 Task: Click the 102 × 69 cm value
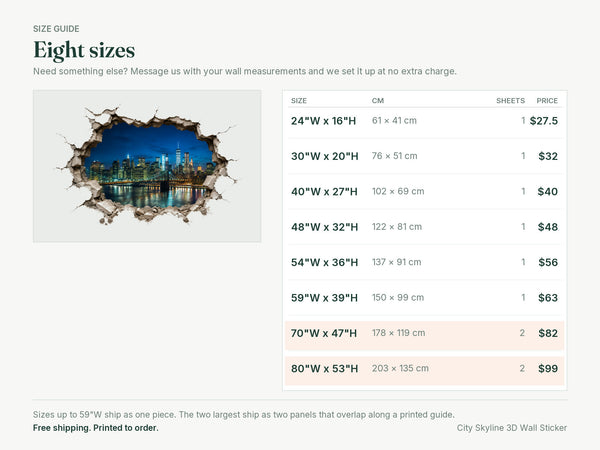pos(398,191)
